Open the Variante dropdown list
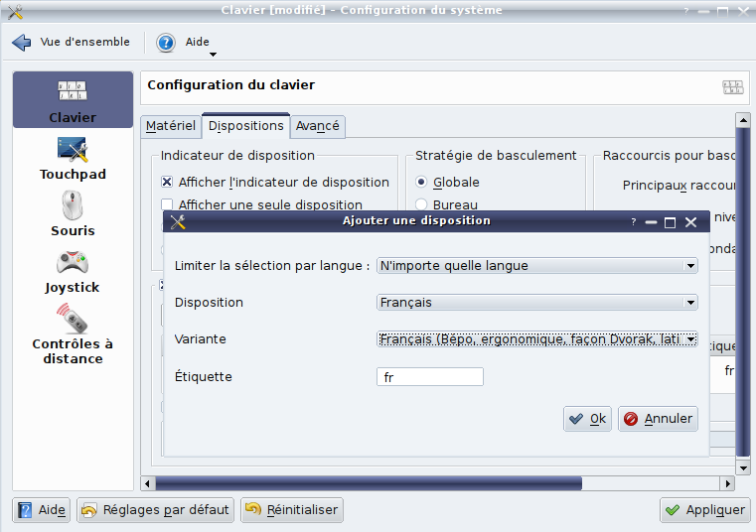 coord(536,339)
